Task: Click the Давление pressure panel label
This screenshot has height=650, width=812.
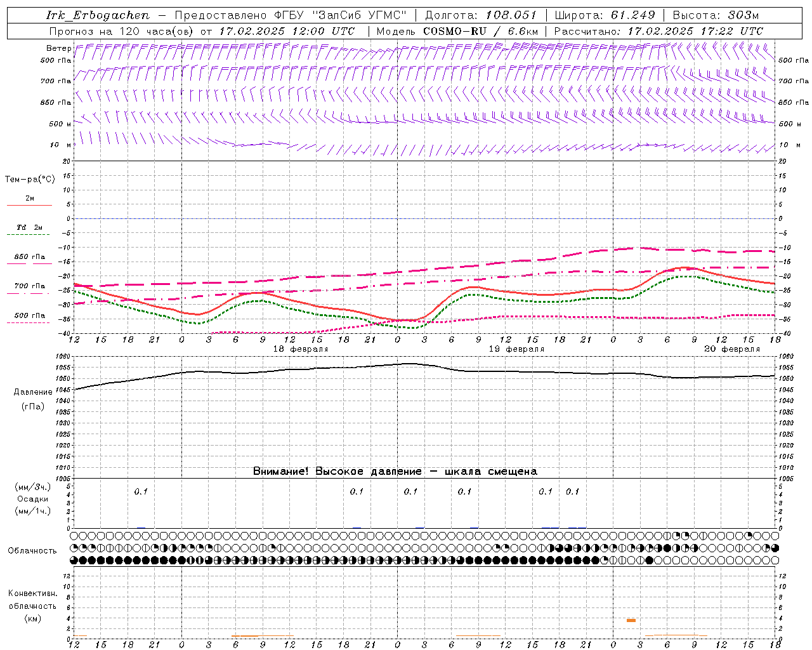Action: tap(33, 392)
